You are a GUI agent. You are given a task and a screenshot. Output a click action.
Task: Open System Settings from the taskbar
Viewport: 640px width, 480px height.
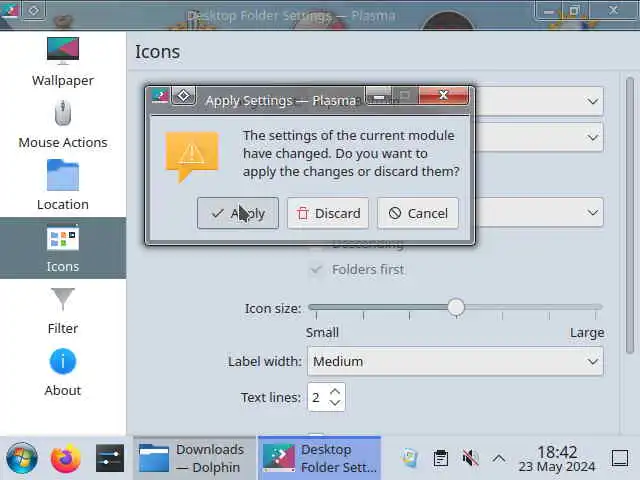click(110, 458)
